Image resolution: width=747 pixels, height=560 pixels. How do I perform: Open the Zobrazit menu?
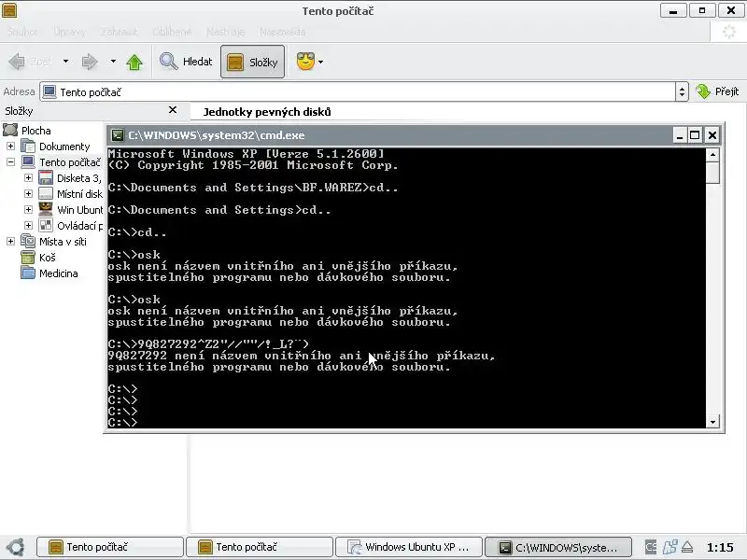click(119, 32)
